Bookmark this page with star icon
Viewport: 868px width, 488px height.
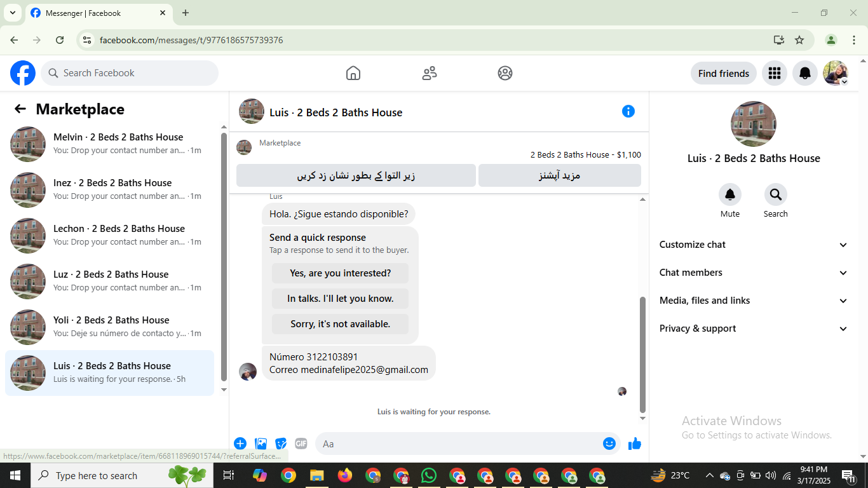[799, 40]
